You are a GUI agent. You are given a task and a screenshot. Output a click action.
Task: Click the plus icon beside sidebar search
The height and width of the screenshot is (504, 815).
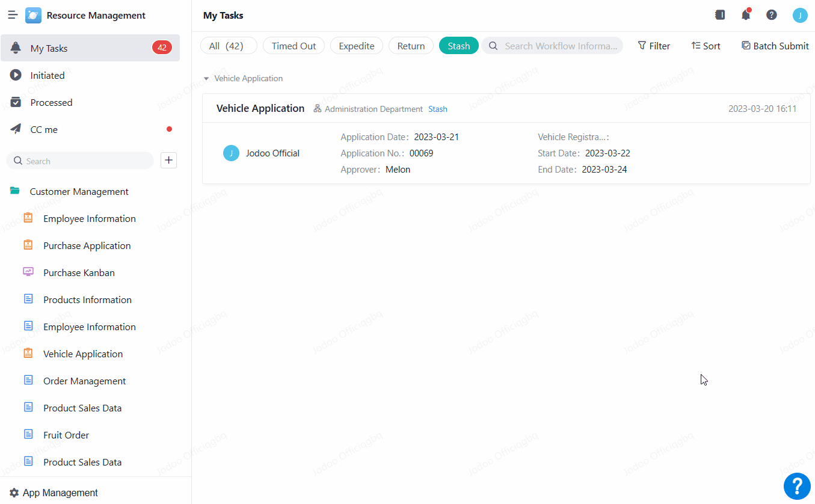169,160
